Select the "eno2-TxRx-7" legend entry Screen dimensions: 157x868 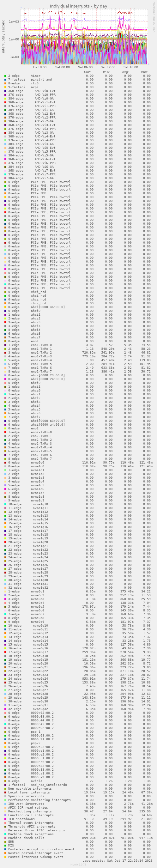coord(41,458)
